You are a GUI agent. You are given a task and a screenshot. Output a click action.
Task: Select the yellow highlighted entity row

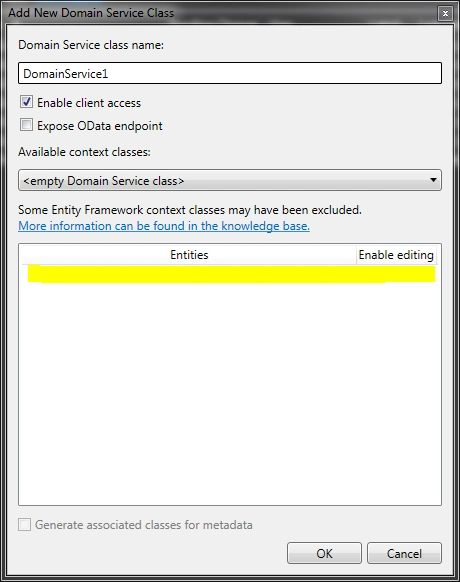click(x=231, y=274)
